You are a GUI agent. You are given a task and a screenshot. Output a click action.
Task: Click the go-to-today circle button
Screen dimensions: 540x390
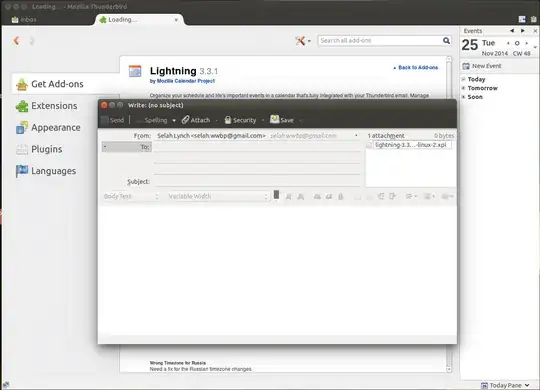click(517, 43)
